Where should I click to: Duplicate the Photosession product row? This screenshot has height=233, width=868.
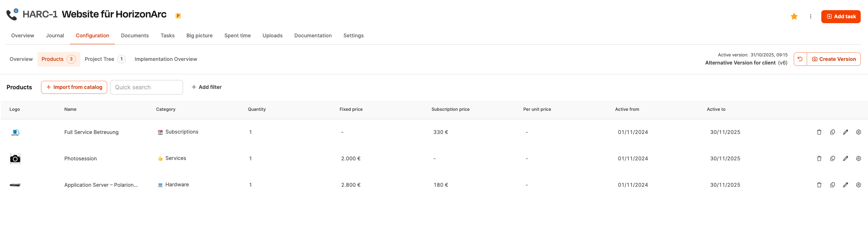tap(832, 159)
